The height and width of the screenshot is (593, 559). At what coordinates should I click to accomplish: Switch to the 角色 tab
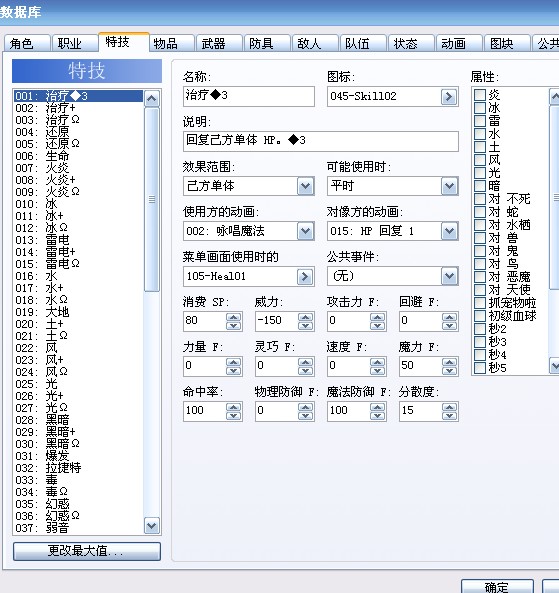point(27,43)
